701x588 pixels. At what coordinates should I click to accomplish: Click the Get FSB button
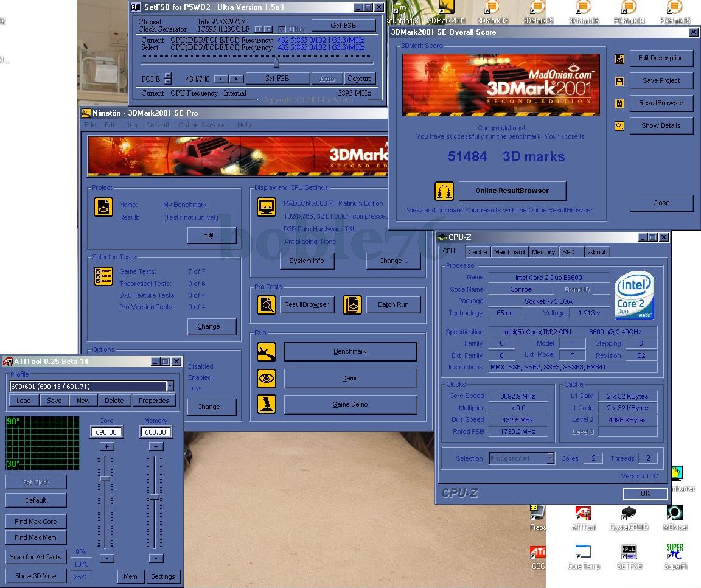point(343,26)
